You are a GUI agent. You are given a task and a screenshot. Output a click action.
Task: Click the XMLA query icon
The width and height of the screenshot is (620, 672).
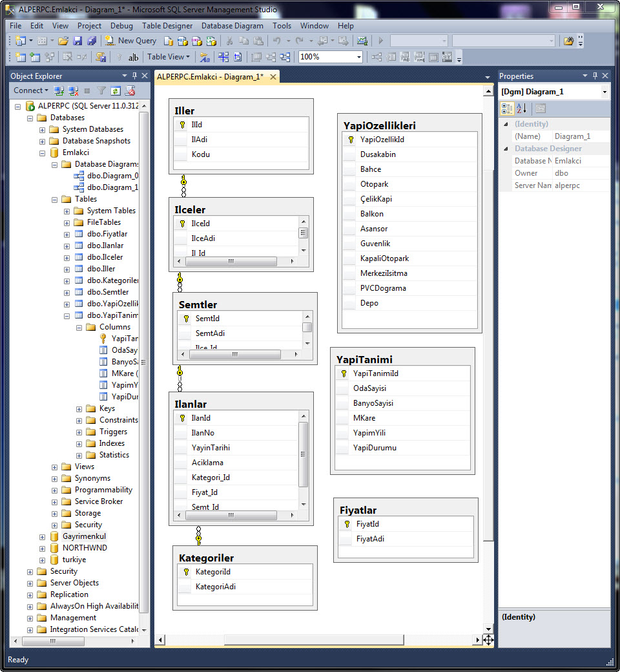211,41
